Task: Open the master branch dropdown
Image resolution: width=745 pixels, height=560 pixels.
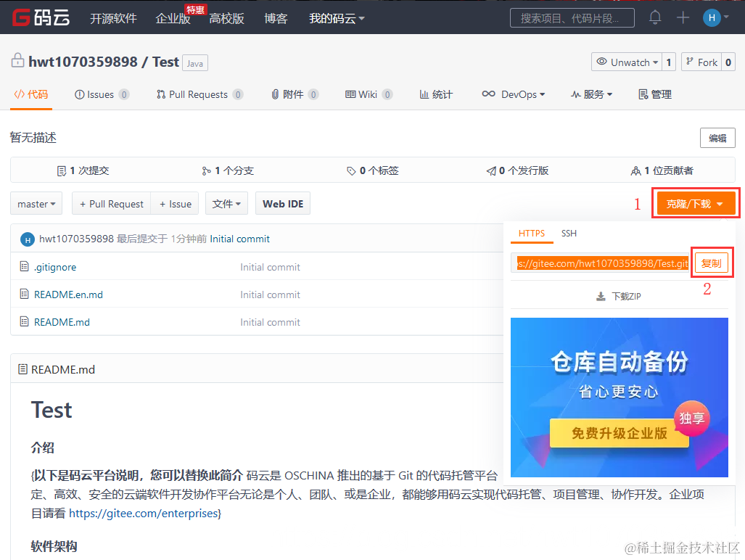Action: pos(36,204)
